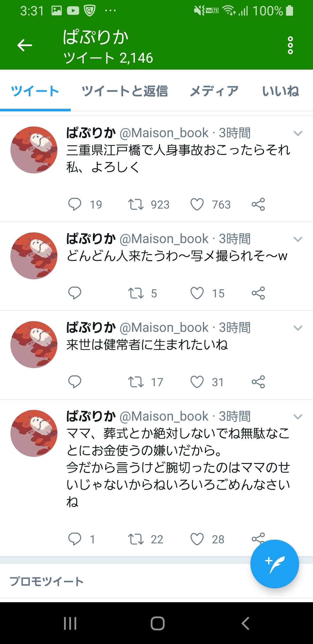Image resolution: width=313 pixels, height=644 pixels.
Task: Switch to ツイートと返信 tab
Action: 125,91
